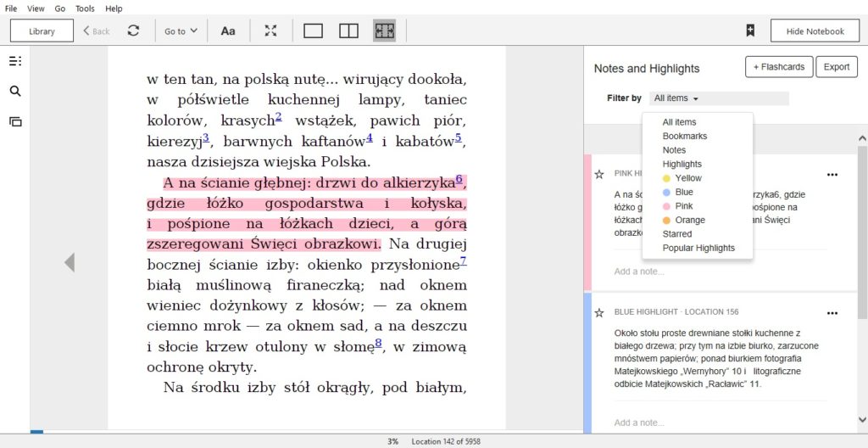This screenshot has height=448, width=868.
Task: Click Location 142 of 5958 status text
Action: click(446, 442)
